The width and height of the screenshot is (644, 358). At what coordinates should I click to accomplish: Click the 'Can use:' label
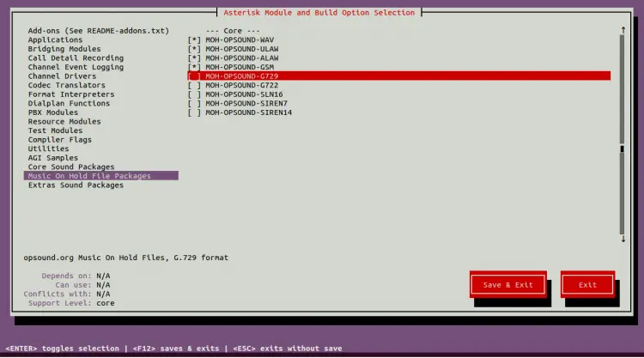(x=74, y=285)
